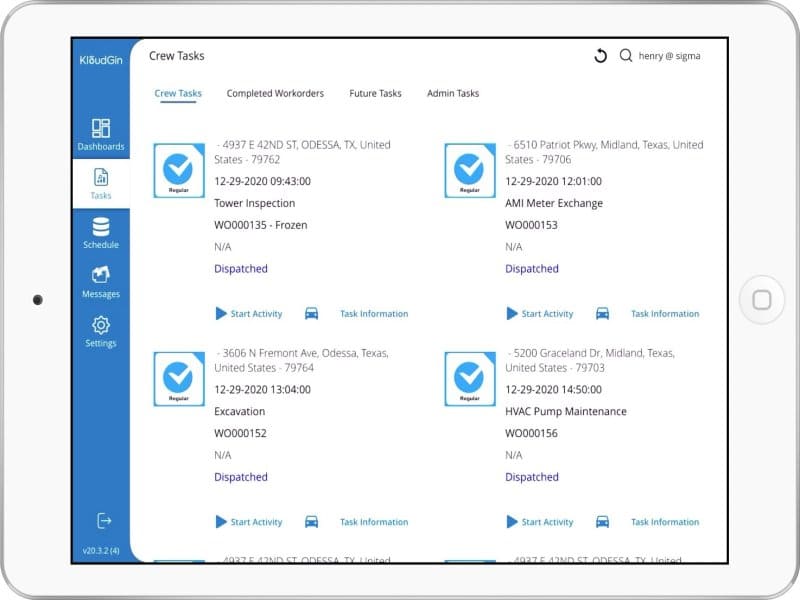Start Activity for Tower Inspection

[x=249, y=314]
